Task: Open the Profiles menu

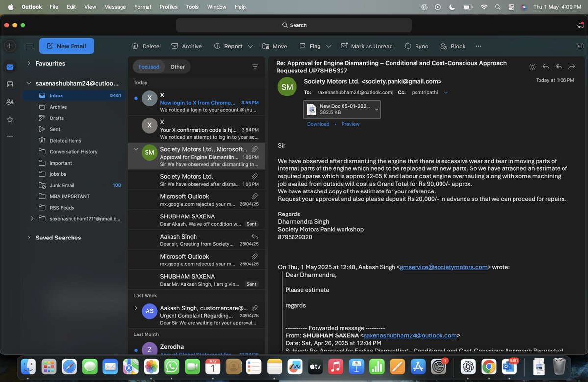Action: point(169,7)
